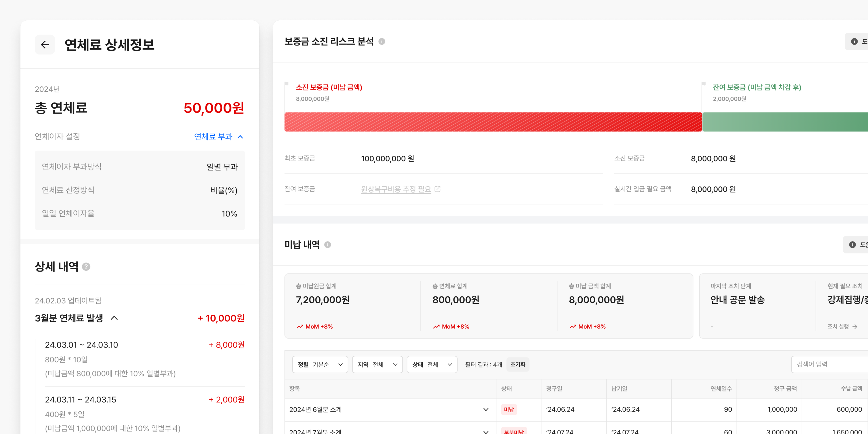This screenshot has width=868, height=434.
Task: Click the 미납 status badge in June row
Action: point(509,409)
